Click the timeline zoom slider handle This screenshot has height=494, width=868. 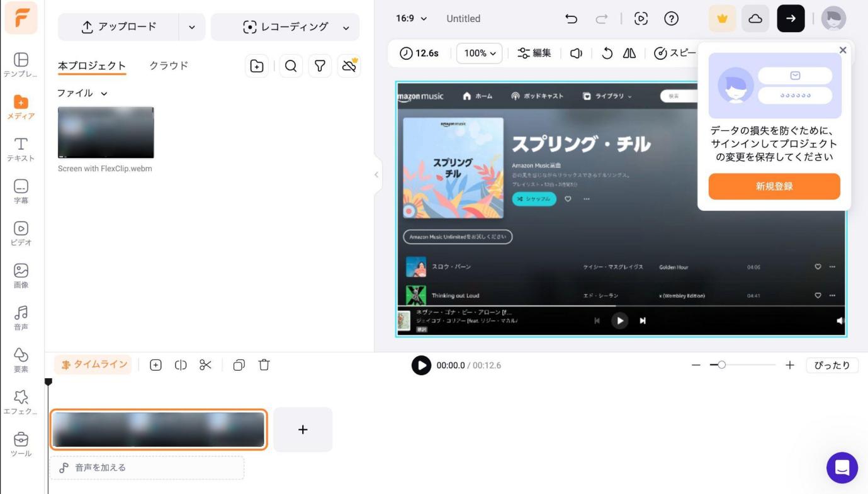(722, 365)
